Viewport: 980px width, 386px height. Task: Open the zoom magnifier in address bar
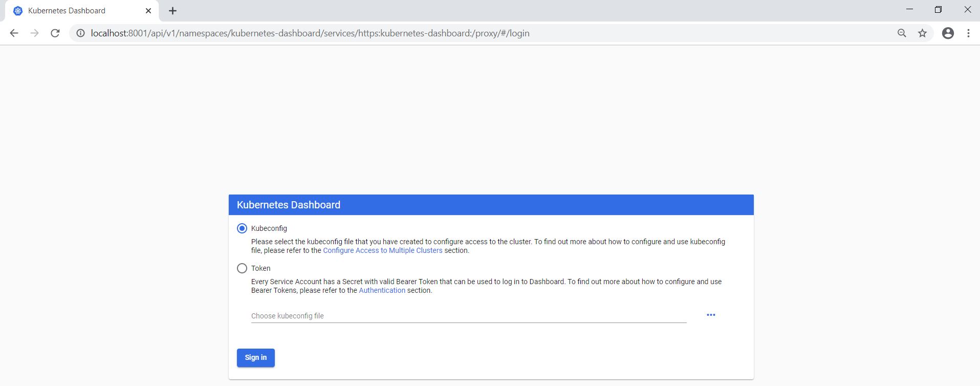(x=902, y=33)
